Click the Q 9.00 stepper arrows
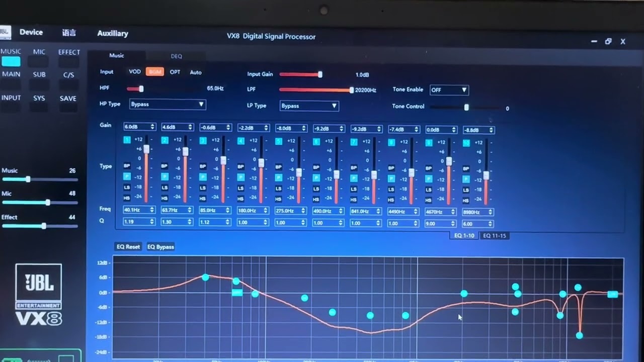This screenshot has height=362, width=644. (453, 224)
